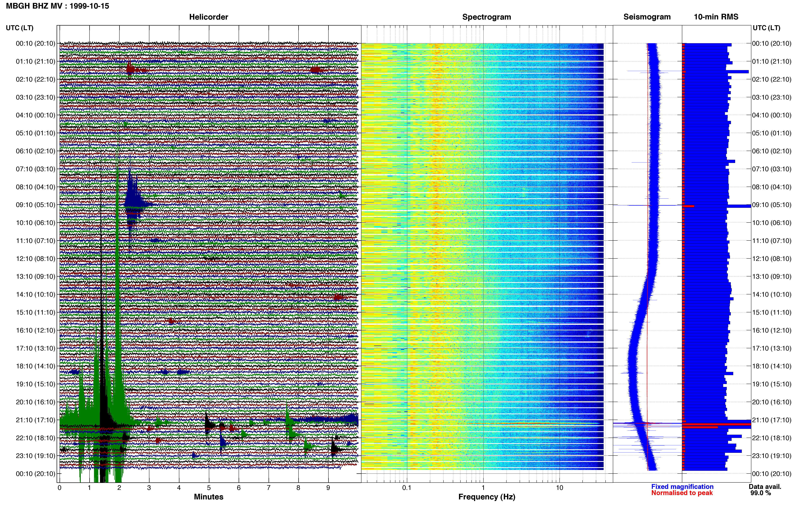This screenshot has width=812, height=508.
Task: Select left time label '22:10 (18:10)'
Action: (36, 438)
